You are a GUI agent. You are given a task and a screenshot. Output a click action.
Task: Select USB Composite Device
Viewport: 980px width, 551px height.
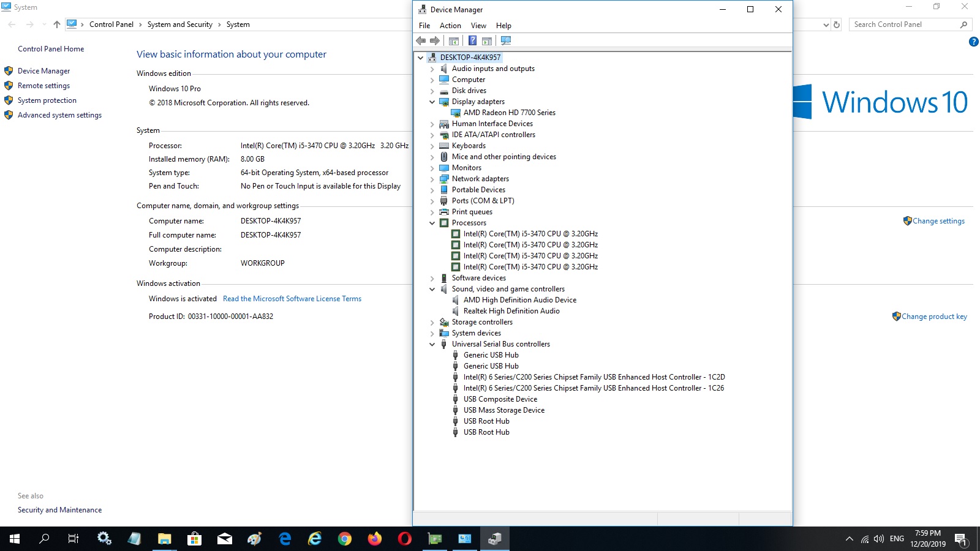[x=500, y=399]
